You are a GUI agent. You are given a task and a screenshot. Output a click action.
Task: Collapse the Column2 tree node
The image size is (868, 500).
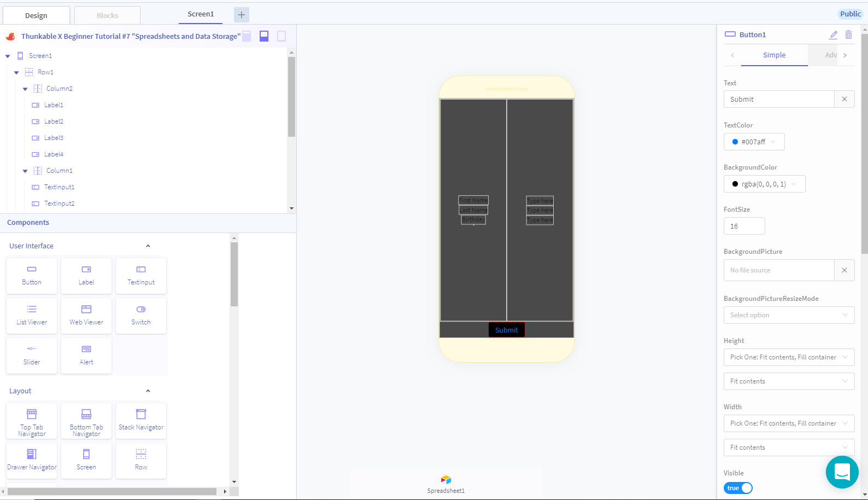[x=25, y=89]
